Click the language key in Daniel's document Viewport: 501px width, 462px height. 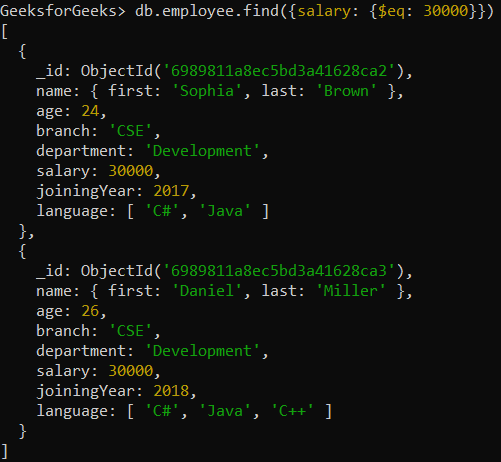point(72,411)
